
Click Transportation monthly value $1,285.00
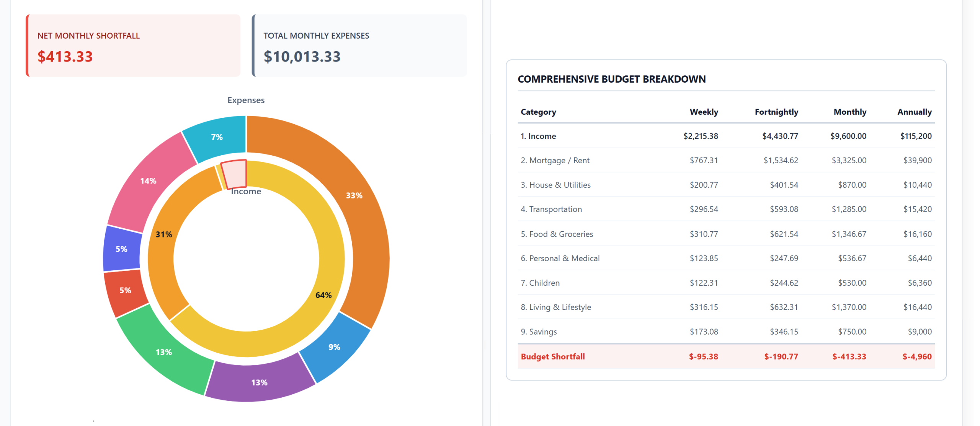[849, 210]
